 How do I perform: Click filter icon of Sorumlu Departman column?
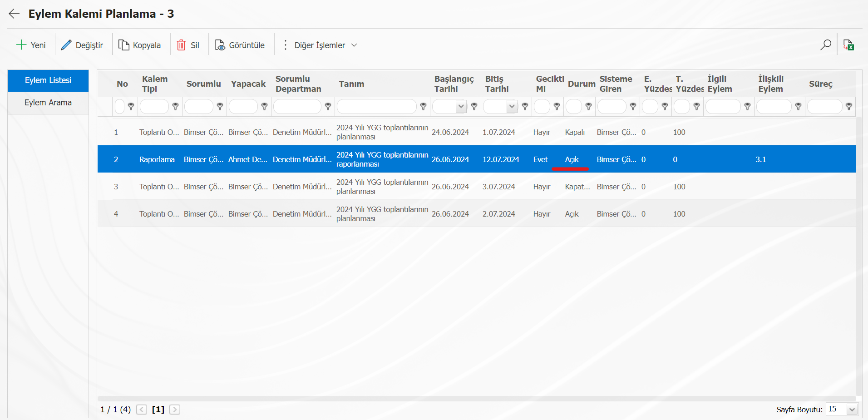tap(328, 106)
